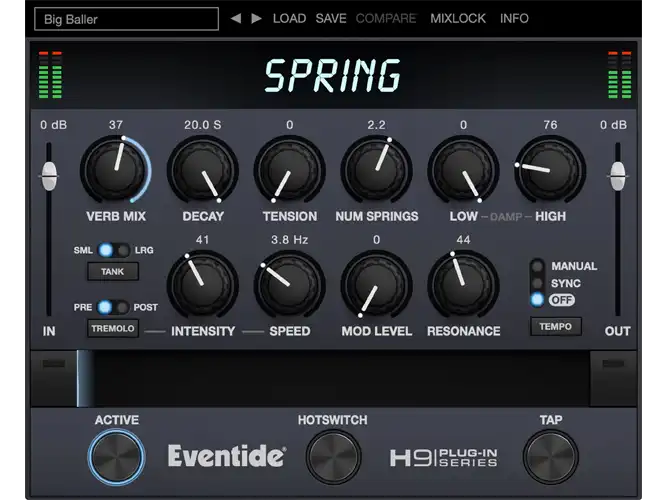This screenshot has height=500, width=667.
Task: Click the high damp value 76
Action: (550, 125)
